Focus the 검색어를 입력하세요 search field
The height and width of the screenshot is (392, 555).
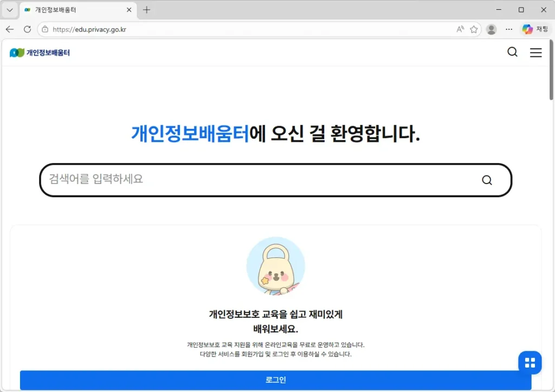pos(255,180)
